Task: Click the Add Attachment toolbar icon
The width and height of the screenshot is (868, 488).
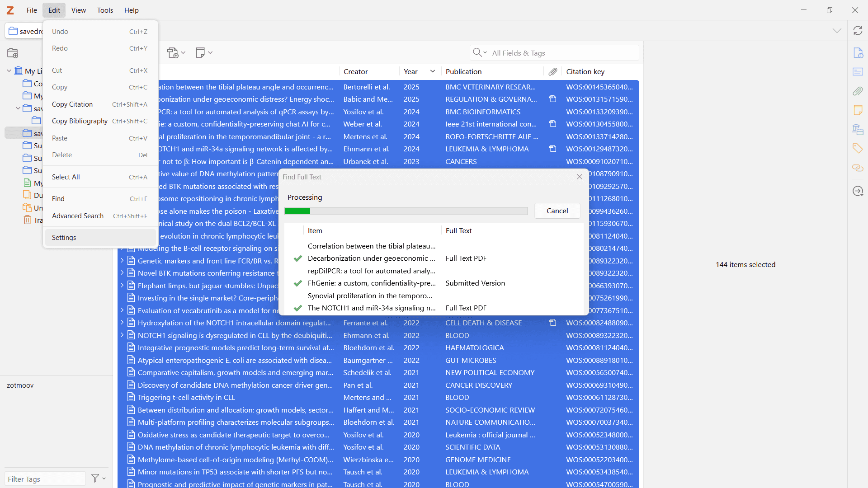Action: point(176,53)
